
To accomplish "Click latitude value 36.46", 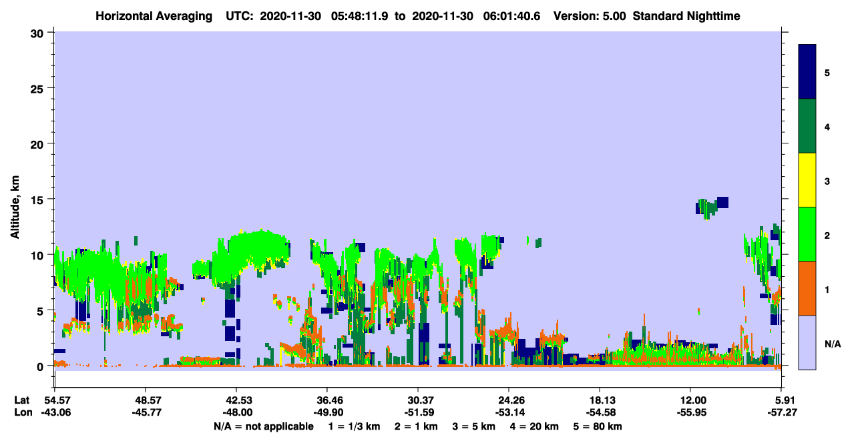I will [x=327, y=400].
